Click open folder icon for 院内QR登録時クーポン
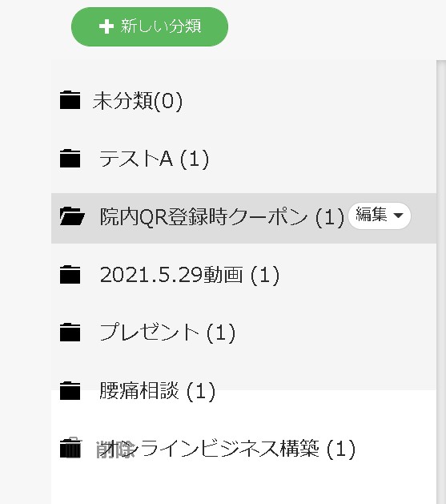446x504 pixels. tap(72, 216)
